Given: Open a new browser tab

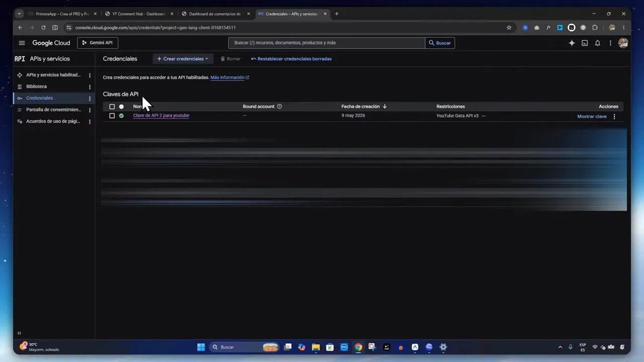Looking at the screenshot, I should (337, 14).
